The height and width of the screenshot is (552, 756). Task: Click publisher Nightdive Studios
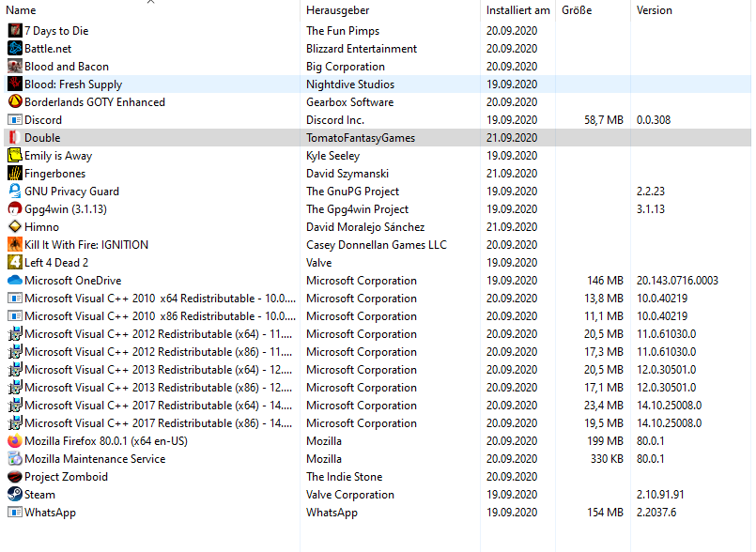pyautogui.click(x=350, y=84)
